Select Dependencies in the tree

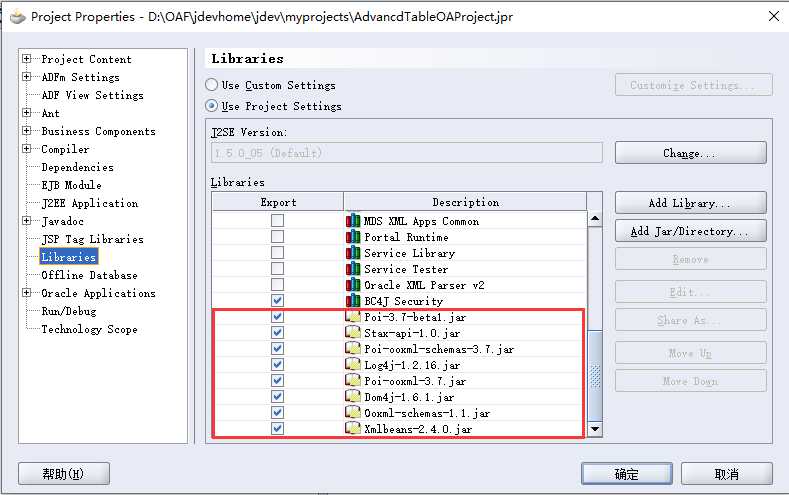(x=77, y=167)
